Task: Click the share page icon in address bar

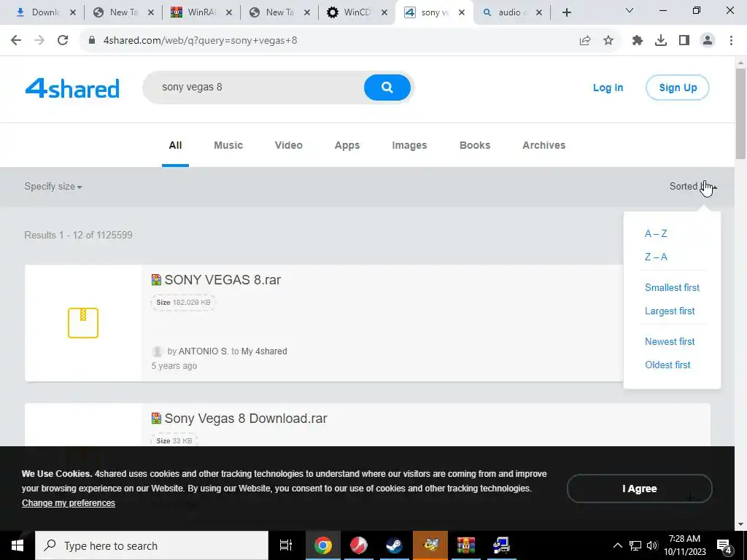Action: coord(585,41)
